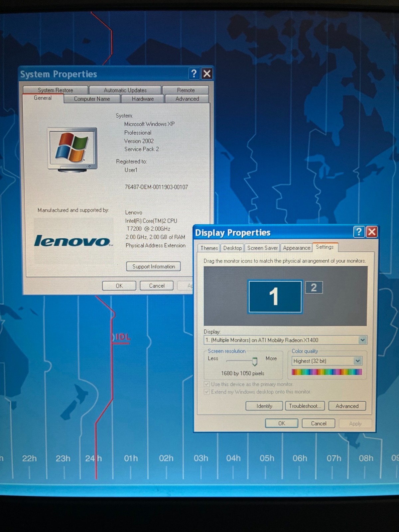Open the Advanced tab in System Properties
399x532 pixels.
click(187, 99)
